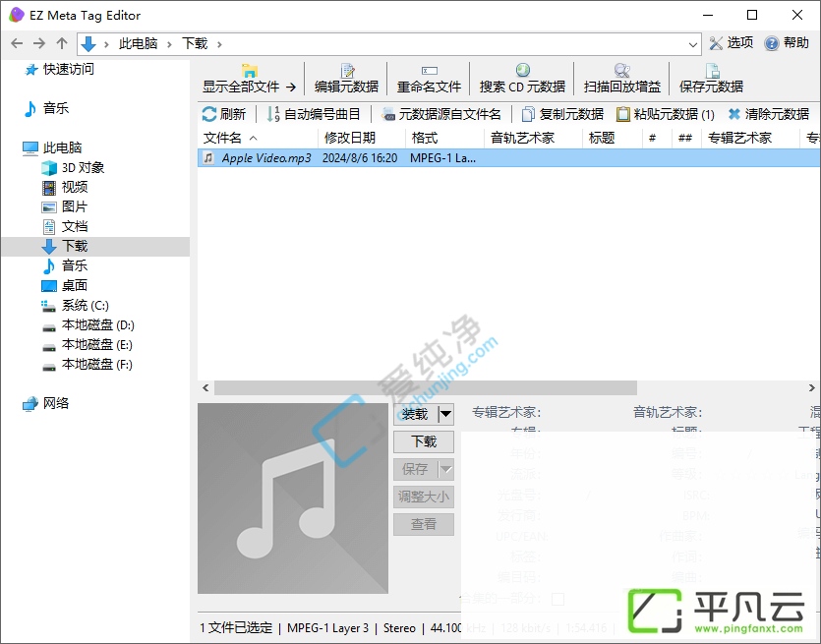The height and width of the screenshot is (644, 821).
Task: Select the 图片 folder
Action: pos(65,206)
